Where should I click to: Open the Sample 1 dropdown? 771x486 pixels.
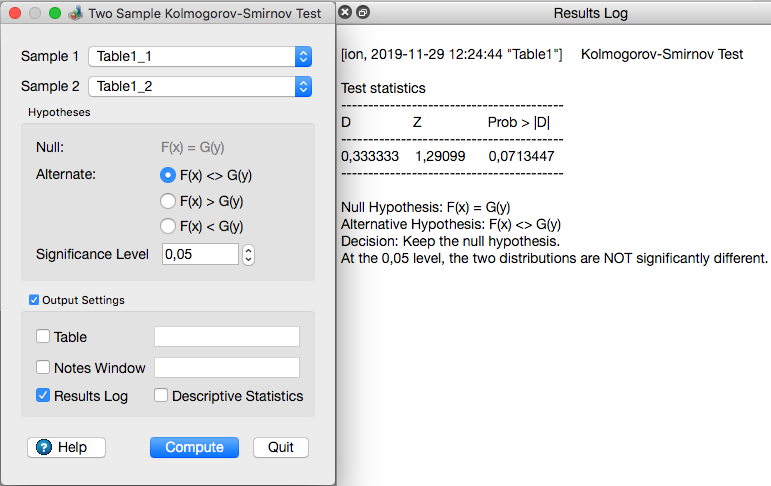click(x=303, y=57)
